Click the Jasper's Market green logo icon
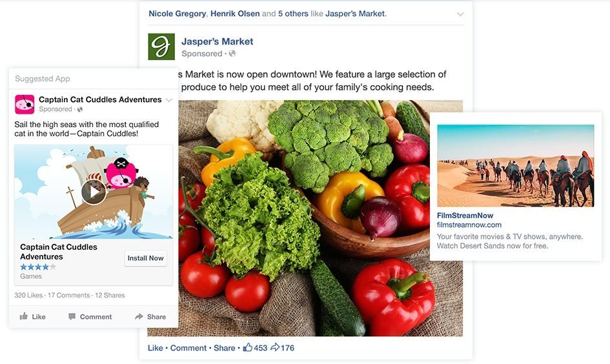The width and height of the screenshot is (610, 364). pos(161,46)
